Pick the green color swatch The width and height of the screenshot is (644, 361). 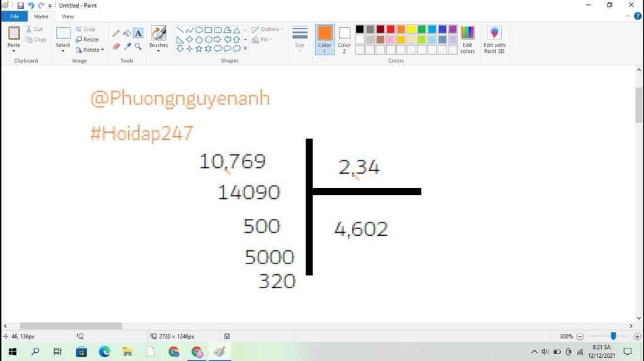click(x=422, y=29)
